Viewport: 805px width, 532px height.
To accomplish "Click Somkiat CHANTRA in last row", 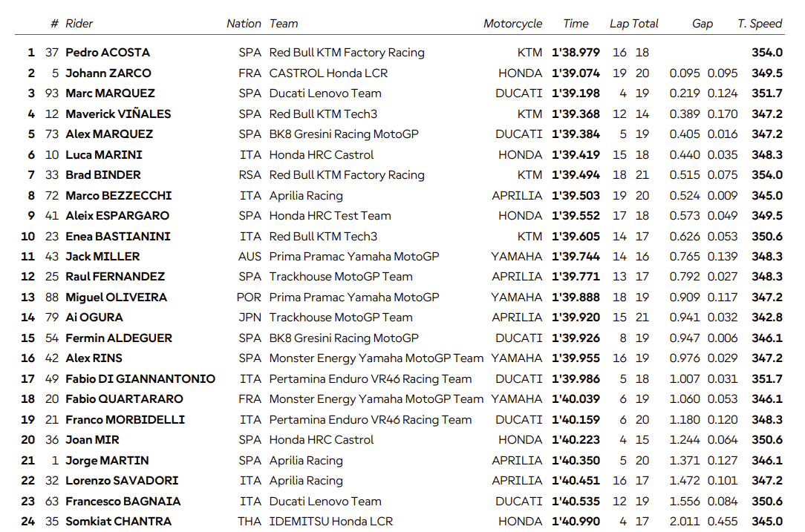I will pyautogui.click(x=118, y=522).
